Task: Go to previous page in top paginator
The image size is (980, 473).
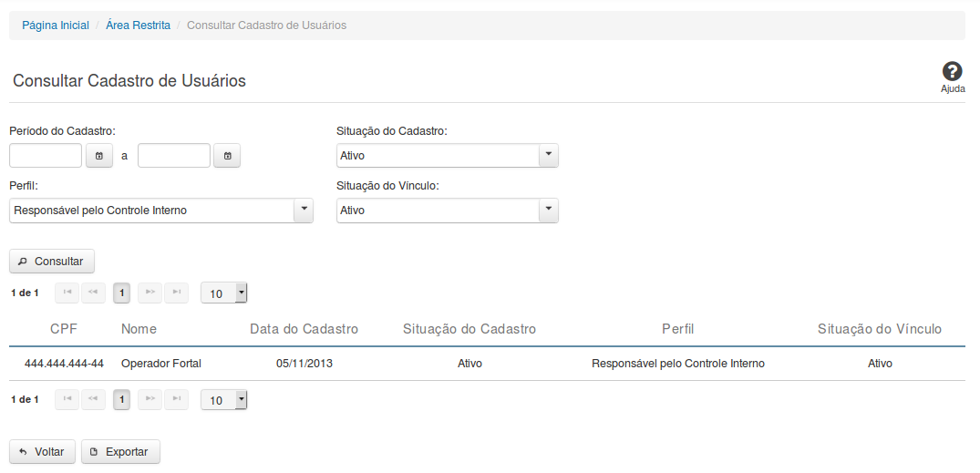Action: (x=93, y=293)
